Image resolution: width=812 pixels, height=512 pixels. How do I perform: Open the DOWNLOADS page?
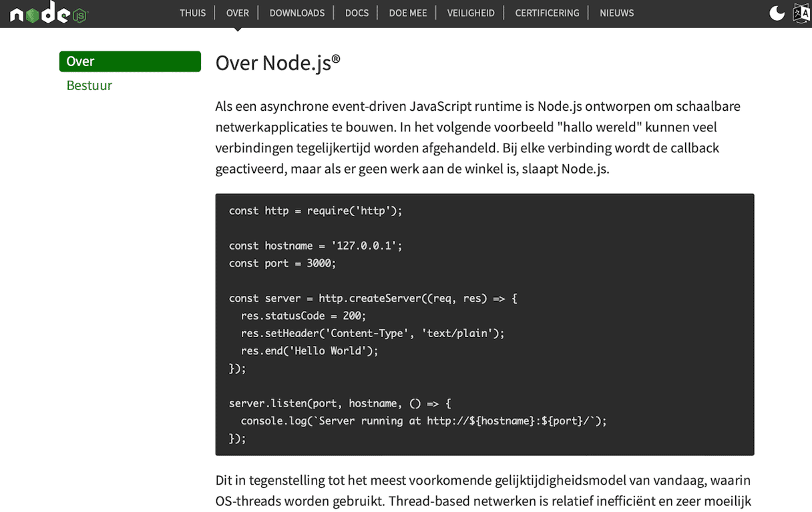pyautogui.click(x=297, y=13)
